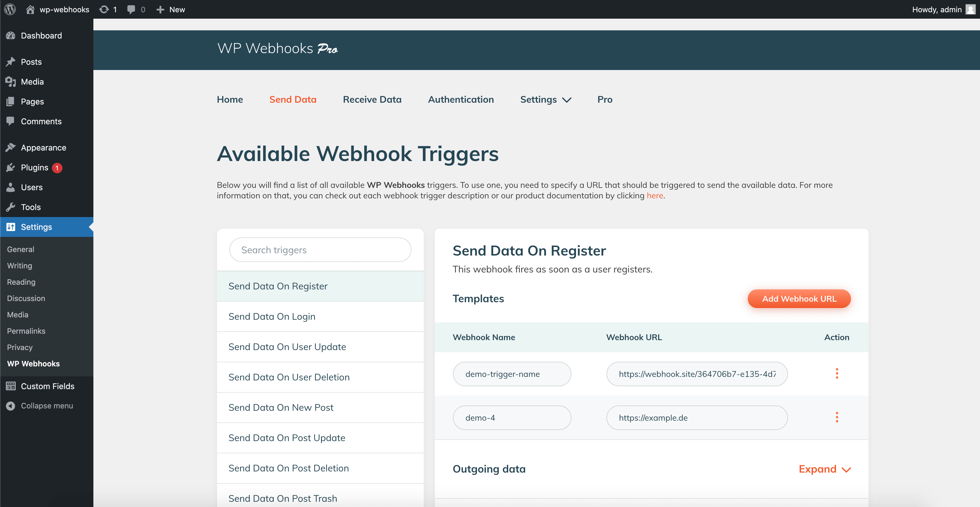The height and width of the screenshot is (507, 980).
Task: Click the WordPress logo icon
Action: (10, 9)
